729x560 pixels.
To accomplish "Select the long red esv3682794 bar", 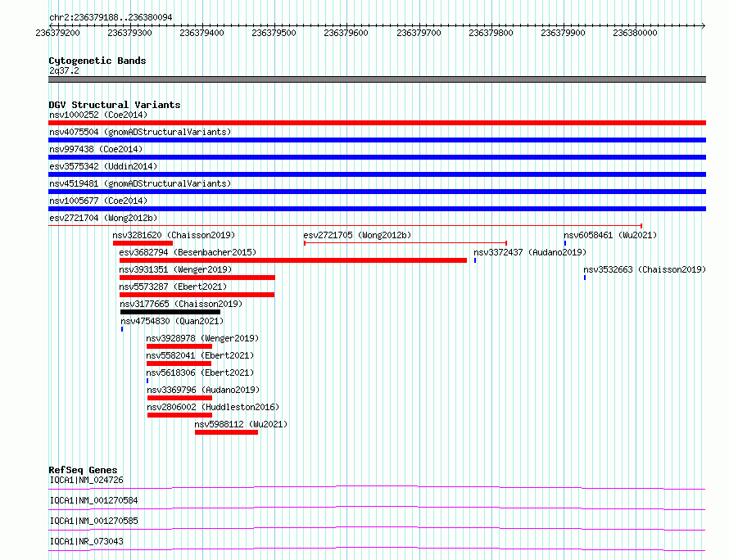I will [x=293, y=260].
